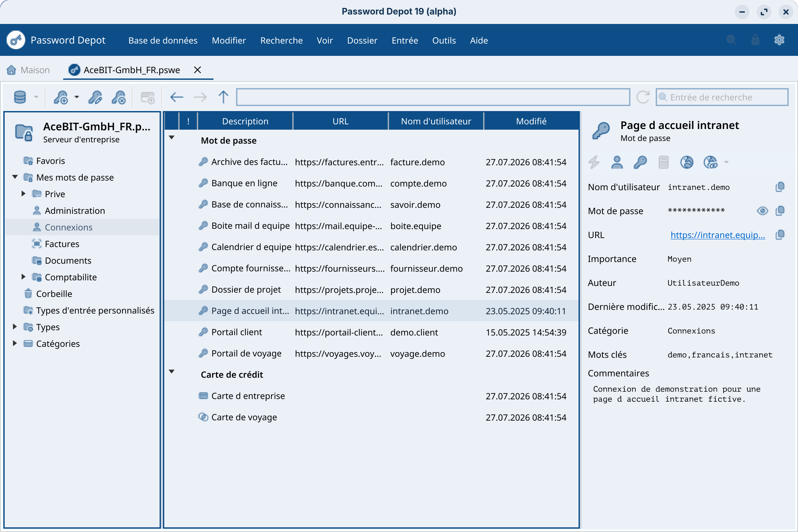Sort by the Modifié column header
The image size is (798, 532).
531,121
